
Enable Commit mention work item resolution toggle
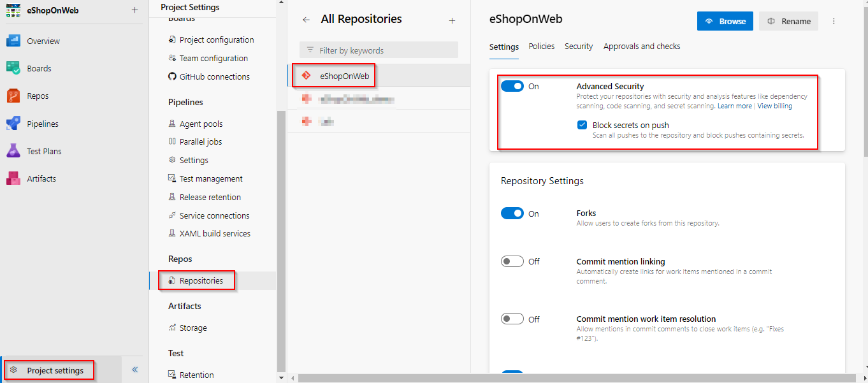point(512,319)
